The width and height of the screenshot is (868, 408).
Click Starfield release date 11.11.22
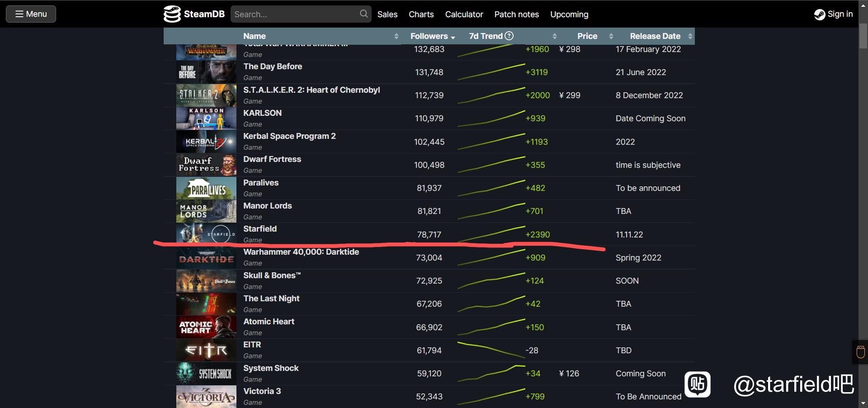pos(629,235)
